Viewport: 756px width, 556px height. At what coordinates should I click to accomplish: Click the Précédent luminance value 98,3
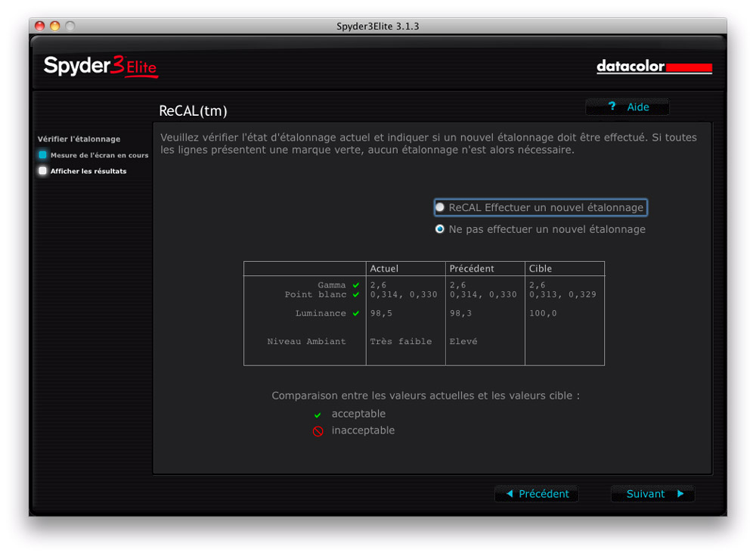(461, 313)
